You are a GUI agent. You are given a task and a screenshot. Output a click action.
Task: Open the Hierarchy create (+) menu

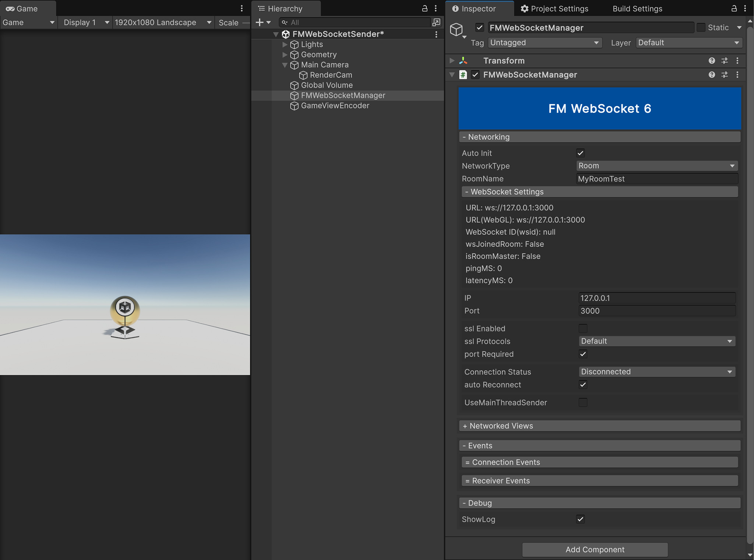coord(260,22)
